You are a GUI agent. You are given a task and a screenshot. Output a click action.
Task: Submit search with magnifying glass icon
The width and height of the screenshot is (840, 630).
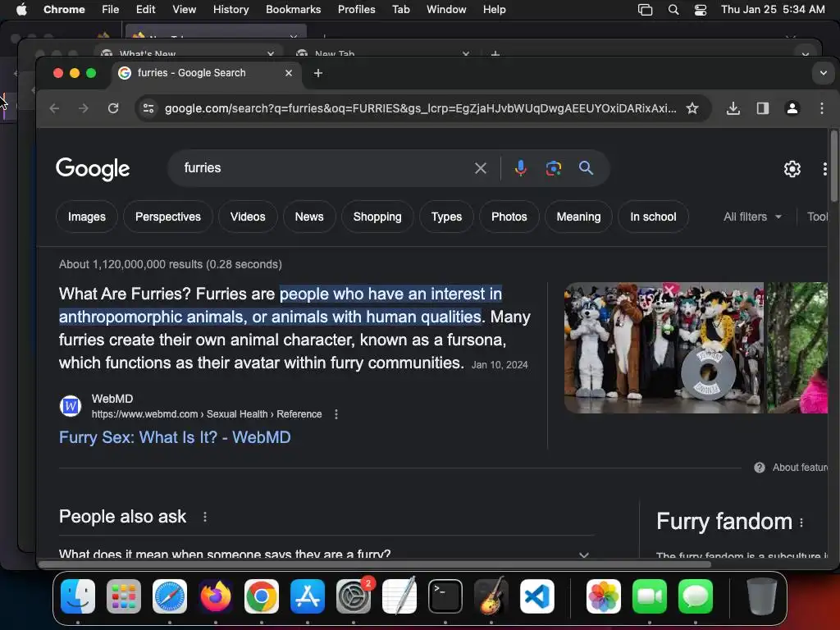click(586, 168)
